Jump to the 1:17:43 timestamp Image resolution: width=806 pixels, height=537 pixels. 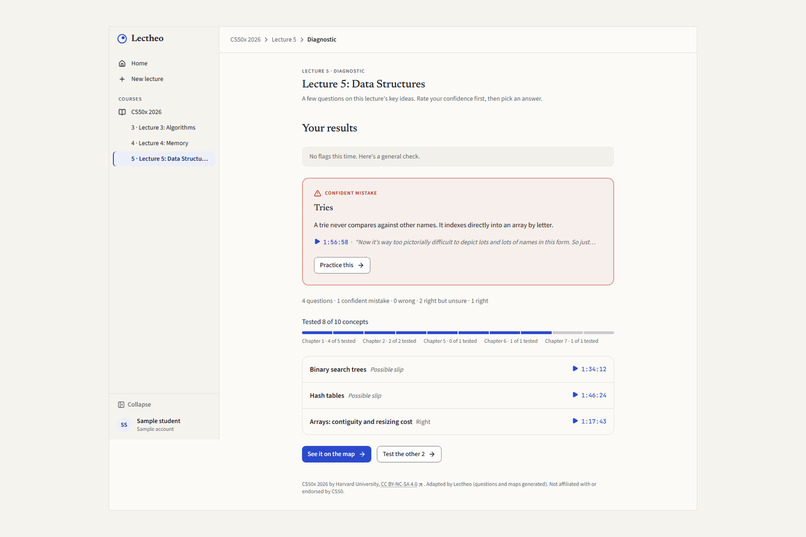[x=594, y=421]
